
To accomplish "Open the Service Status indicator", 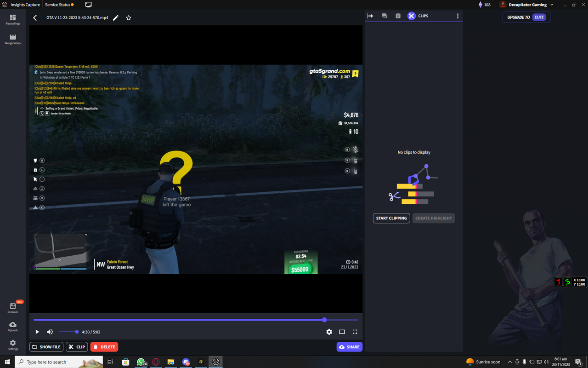I will tap(59, 5).
